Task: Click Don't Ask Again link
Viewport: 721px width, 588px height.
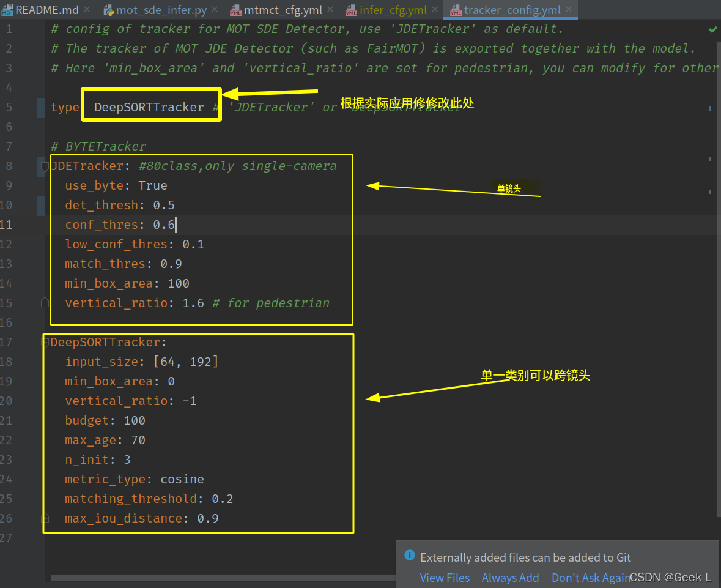Action: click(x=591, y=578)
